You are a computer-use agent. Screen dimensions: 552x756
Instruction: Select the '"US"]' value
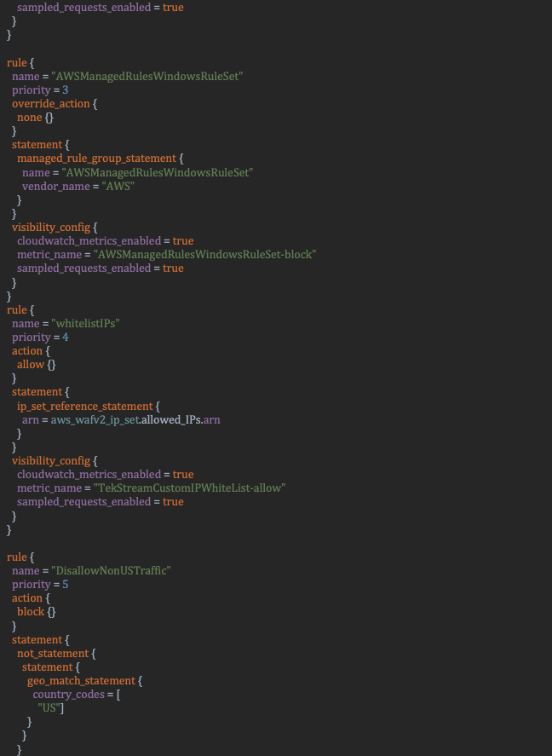coord(51,708)
